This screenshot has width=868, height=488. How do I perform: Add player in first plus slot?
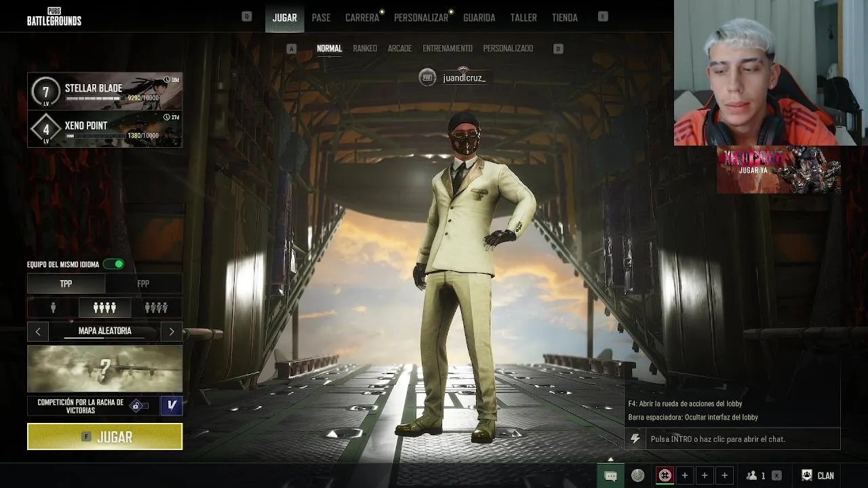click(685, 476)
